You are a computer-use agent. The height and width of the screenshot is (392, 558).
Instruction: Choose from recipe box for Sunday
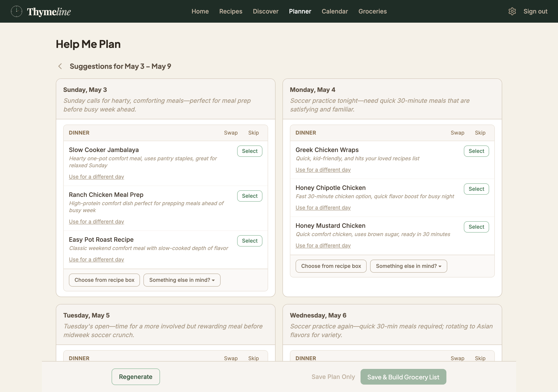[x=104, y=280]
